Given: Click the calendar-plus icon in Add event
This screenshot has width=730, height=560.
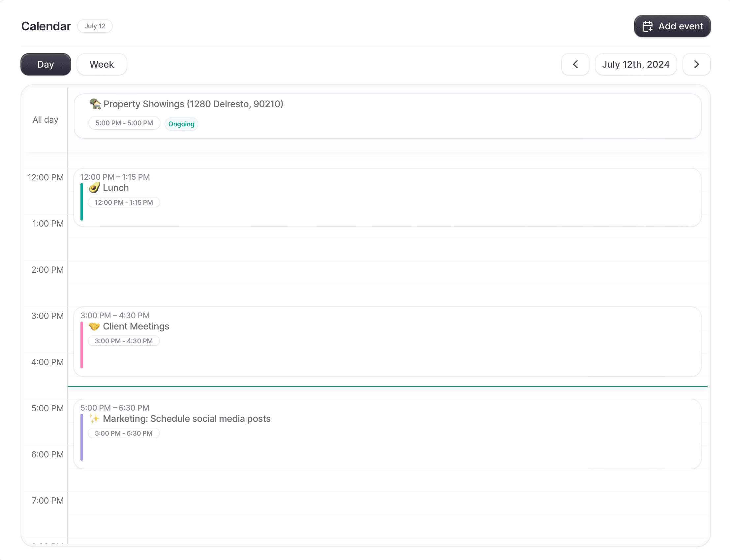Looking at the screenshot, I should tap(647, 26).
